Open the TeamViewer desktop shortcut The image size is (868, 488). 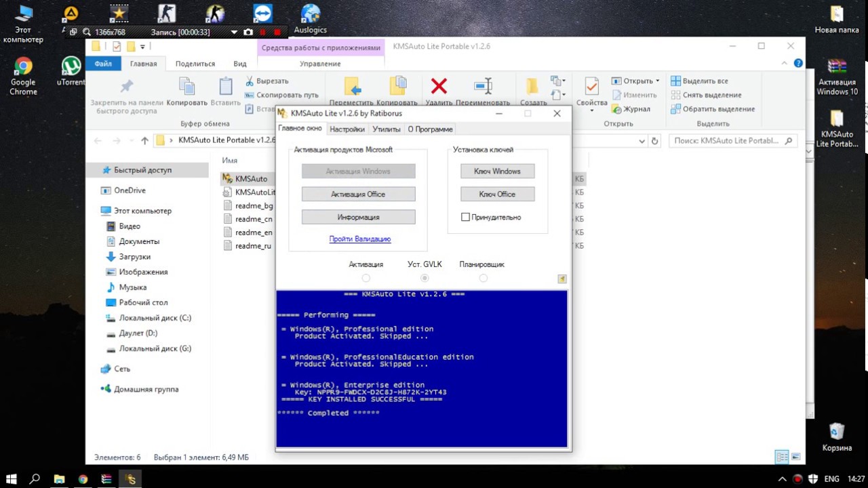click(262, 14)
